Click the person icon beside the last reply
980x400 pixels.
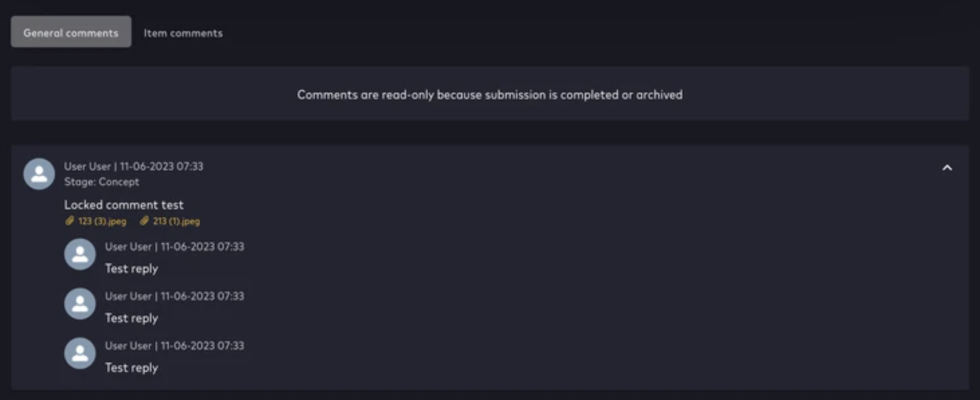click(x=79, y=354)
